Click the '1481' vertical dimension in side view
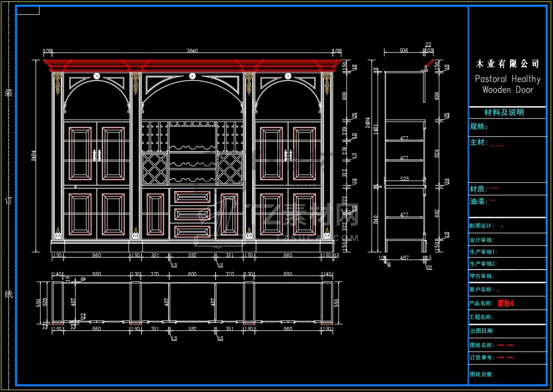Viewport: 553px width, 392px height. pos(376,129)
